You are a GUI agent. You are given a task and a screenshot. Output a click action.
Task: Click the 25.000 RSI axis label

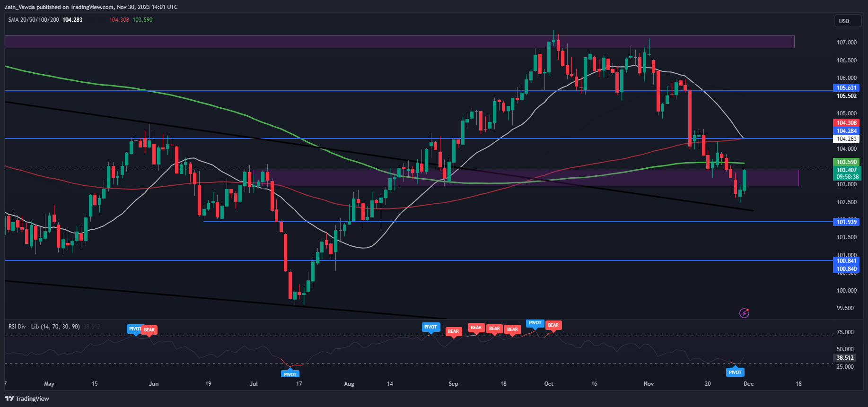pyautogui.click(x=845, y=367)
